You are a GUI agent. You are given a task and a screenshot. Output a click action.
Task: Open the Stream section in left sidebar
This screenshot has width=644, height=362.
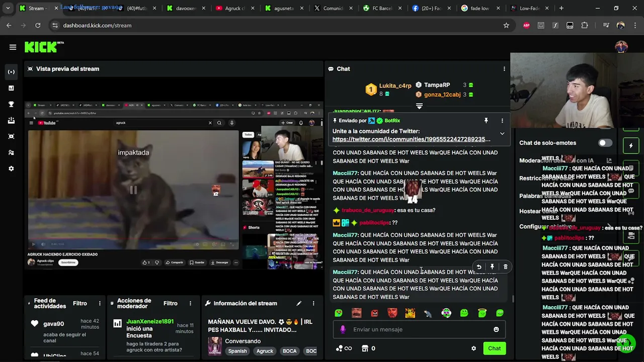pos(11,72)
